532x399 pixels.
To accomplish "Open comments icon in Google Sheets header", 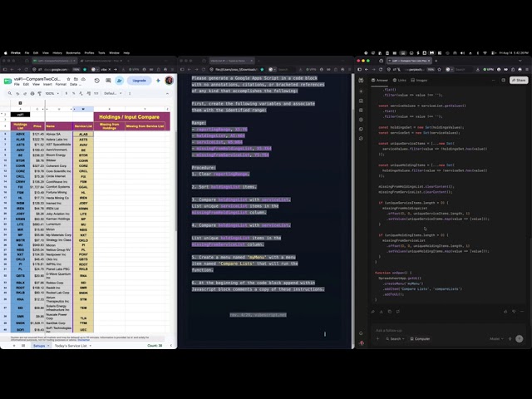I will 108,81.
